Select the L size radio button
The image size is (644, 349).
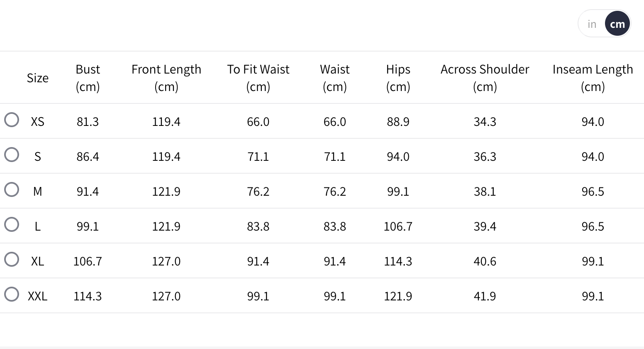(12, 224)
